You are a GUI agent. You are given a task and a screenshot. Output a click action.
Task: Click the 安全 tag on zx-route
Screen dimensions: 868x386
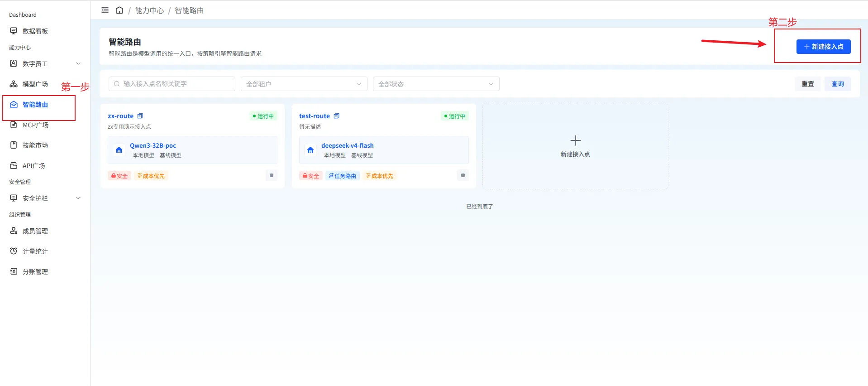(x=119, y=176)
